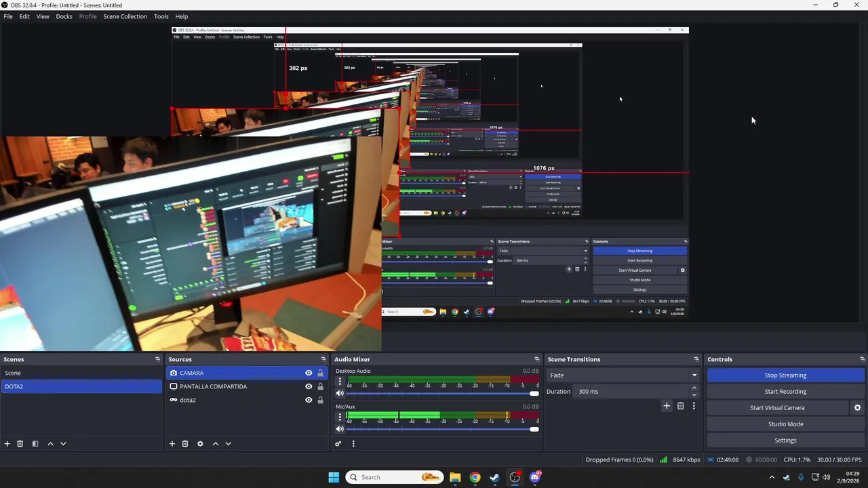Enter Studio Mode
The image size is (868, 488).
pyautogui.click(x=786, y=424)
